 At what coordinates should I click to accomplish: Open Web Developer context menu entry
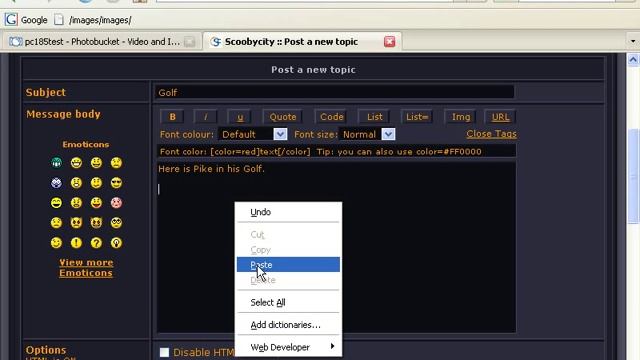pos(288,347)
